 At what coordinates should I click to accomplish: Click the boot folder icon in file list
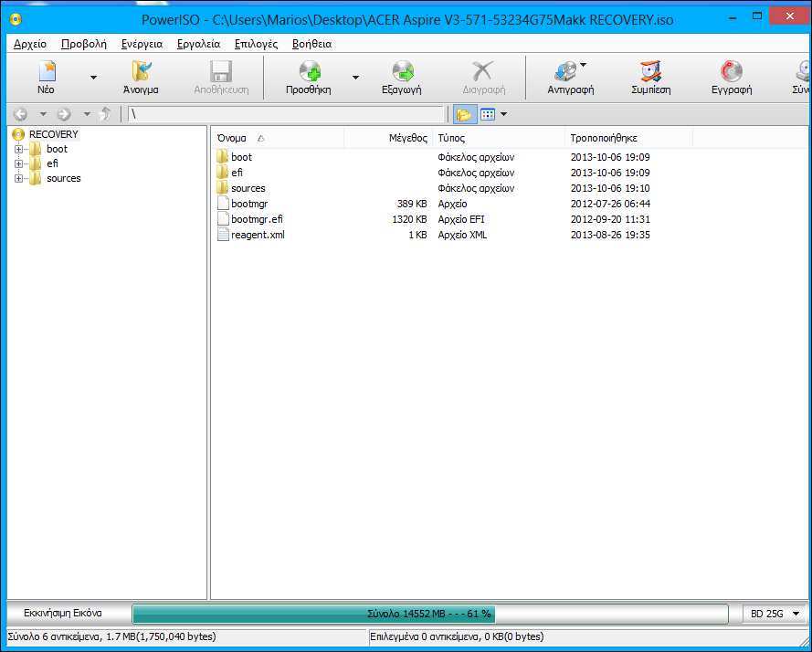(x=222, y=156)
